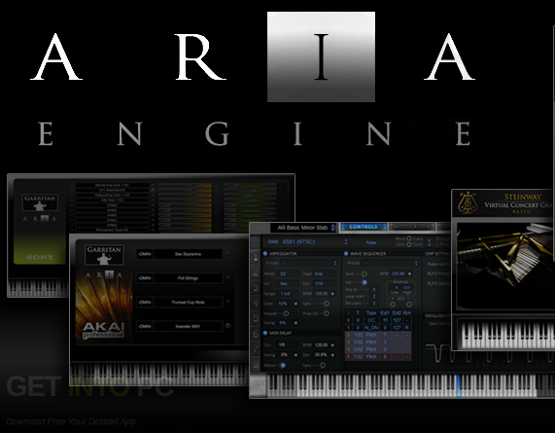Select slot tab 3 in chipsounds sidebar
The height and width of the screenshot is (433, 555).
tap(255, 287)
